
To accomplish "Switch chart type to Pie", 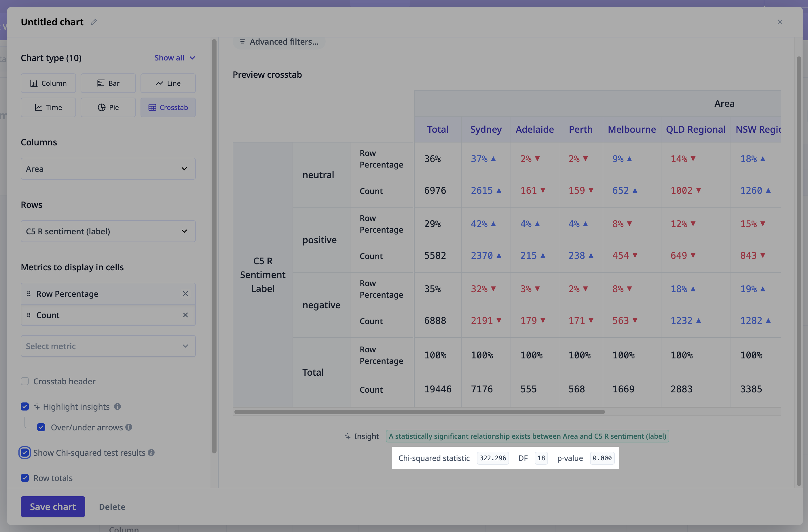I will (108, 107).
